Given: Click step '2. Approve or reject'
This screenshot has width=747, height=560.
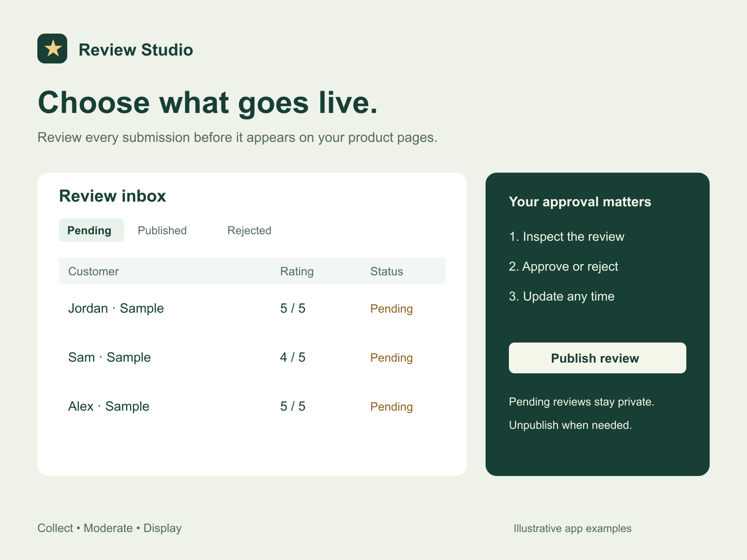Looking at the screenshot, I should tap(564, 266).
